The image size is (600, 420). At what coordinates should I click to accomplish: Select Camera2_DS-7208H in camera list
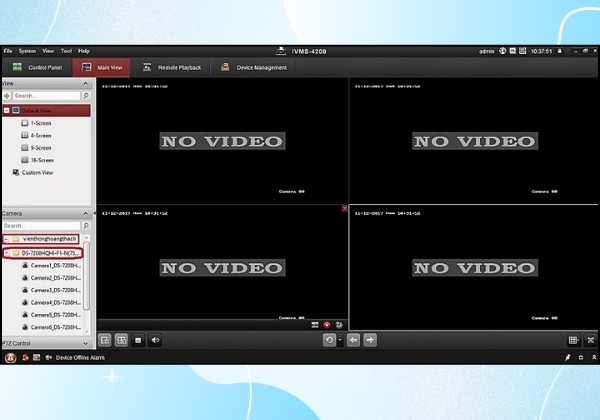pos(51,278)
